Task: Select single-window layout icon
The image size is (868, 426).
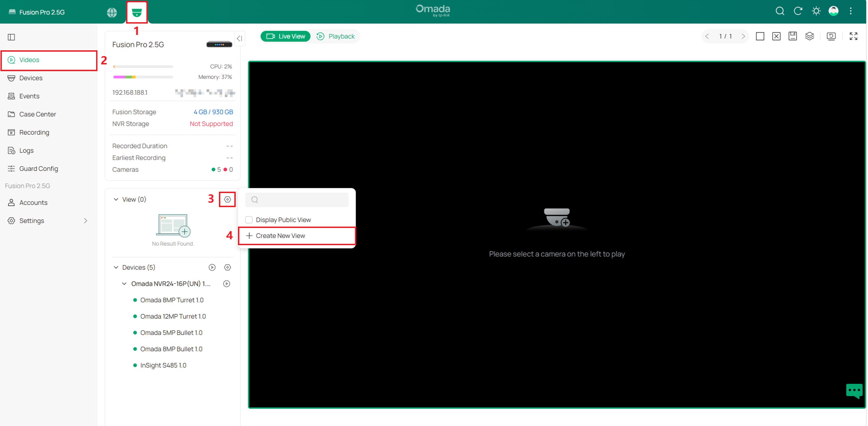Action: click(x=760, y=36)
